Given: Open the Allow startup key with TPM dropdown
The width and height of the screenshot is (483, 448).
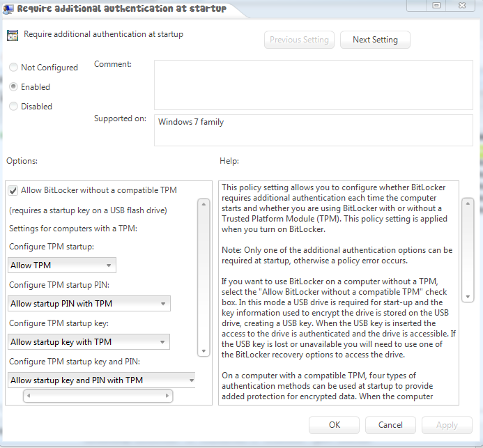Looking at the screenshot, I should 89,342.
